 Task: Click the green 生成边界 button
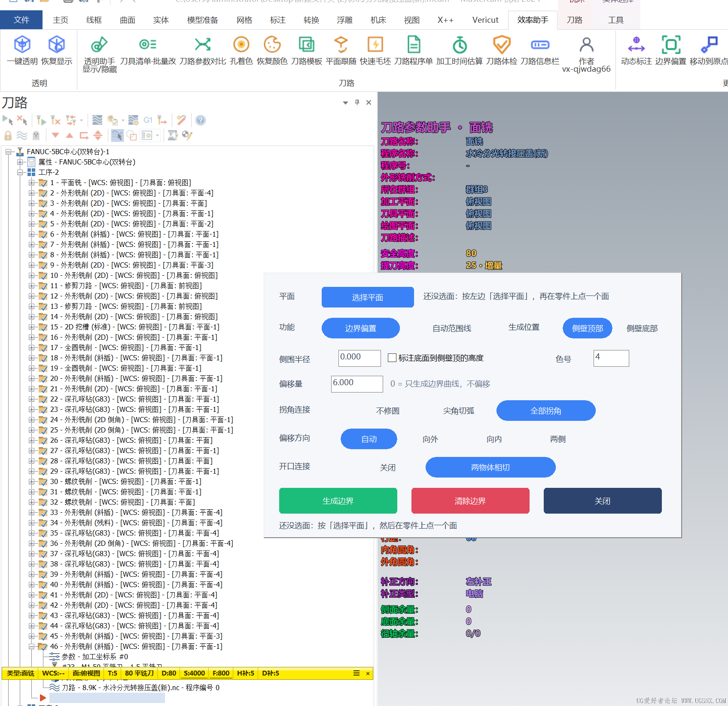coord(338,501)
